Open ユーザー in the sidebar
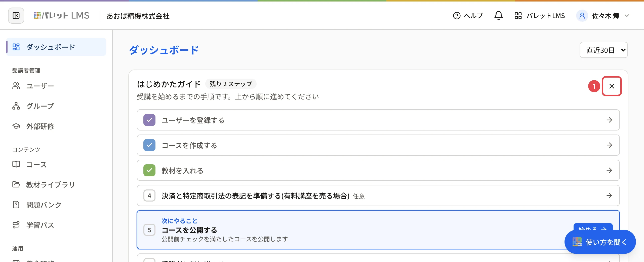644x262 pixels. tap(56, 86)
